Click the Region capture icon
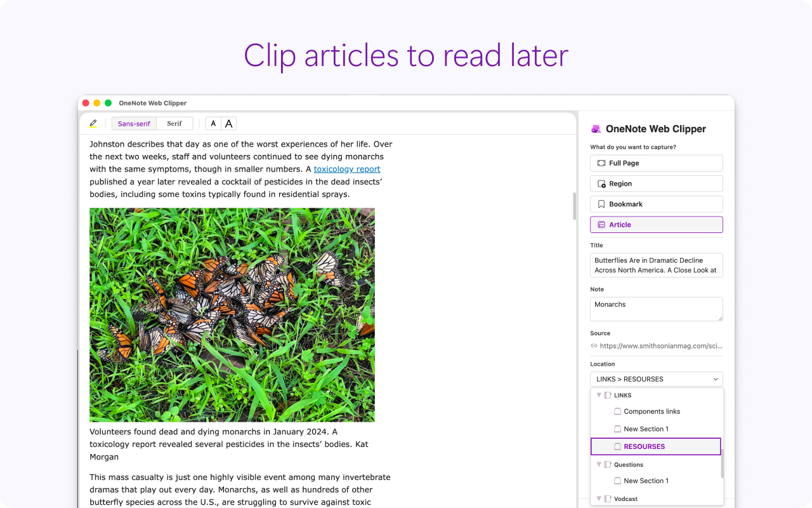812x508 pixels. [x=601, y=184]
